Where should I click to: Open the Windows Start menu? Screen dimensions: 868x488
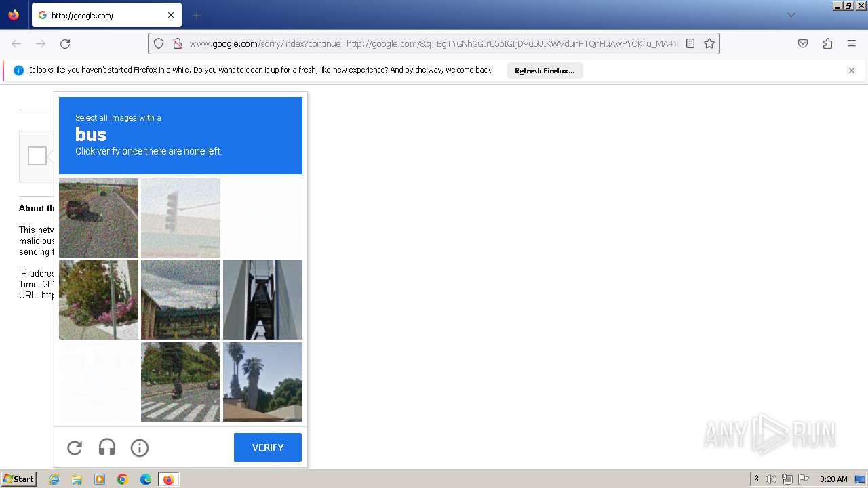[x=19, y=479]
